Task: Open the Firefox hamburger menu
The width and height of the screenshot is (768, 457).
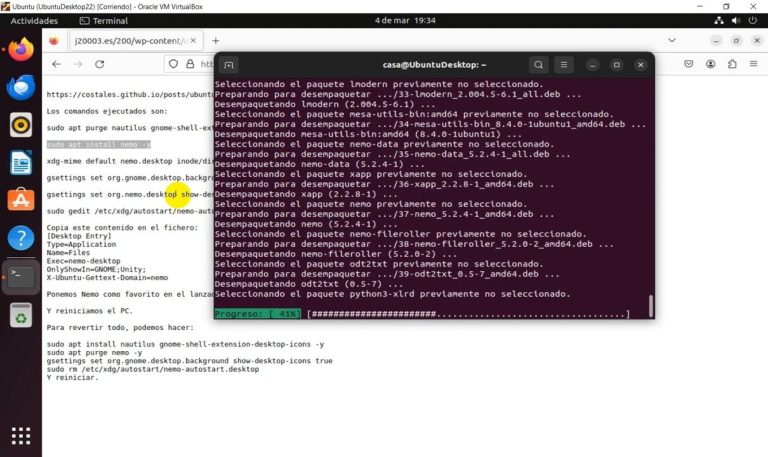Action: coord(753,64)
